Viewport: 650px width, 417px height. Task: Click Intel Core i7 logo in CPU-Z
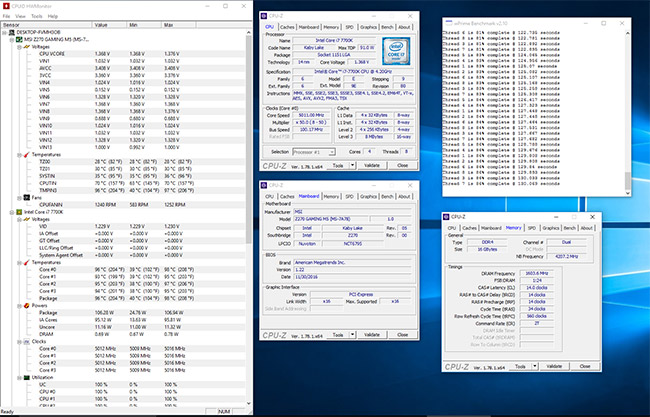pos(396,51)
